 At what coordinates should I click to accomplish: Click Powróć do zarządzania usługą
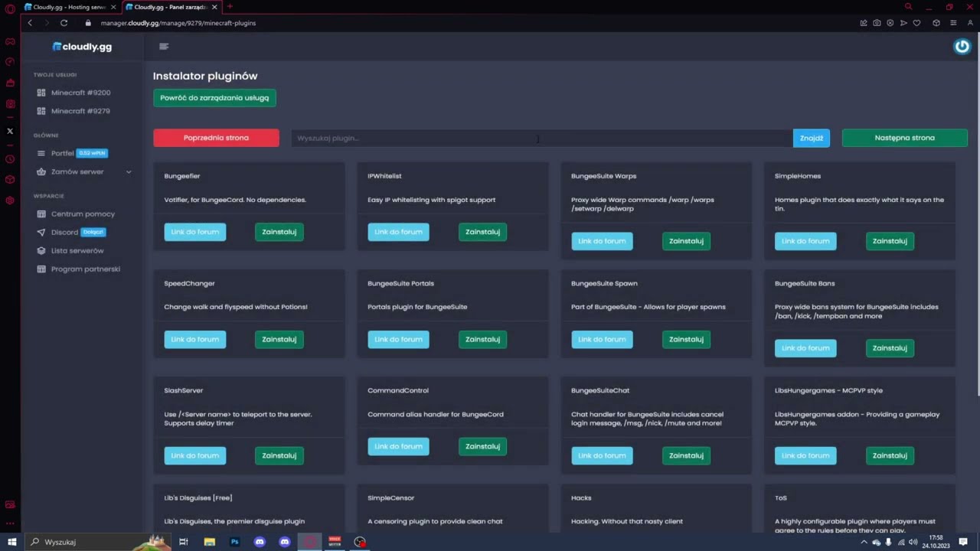[x=214, y=98]
